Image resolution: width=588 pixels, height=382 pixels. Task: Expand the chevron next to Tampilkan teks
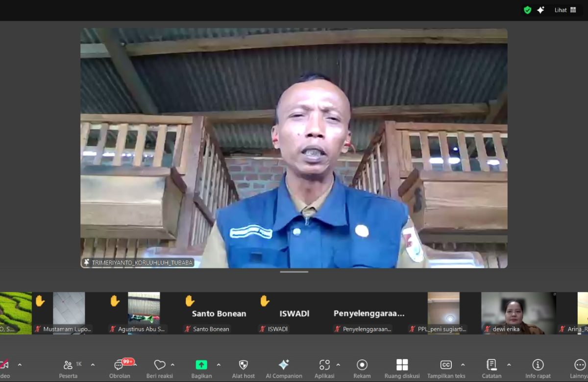(x=463, y=365)
